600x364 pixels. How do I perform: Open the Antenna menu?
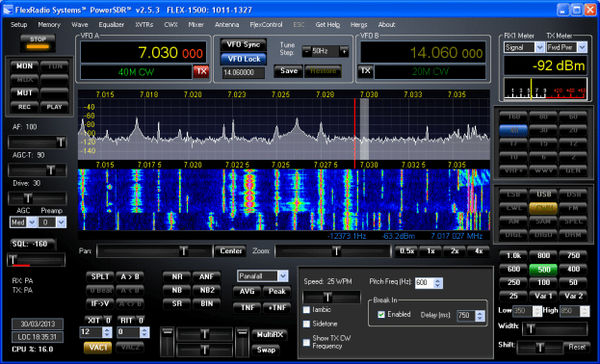pos(227,24)
